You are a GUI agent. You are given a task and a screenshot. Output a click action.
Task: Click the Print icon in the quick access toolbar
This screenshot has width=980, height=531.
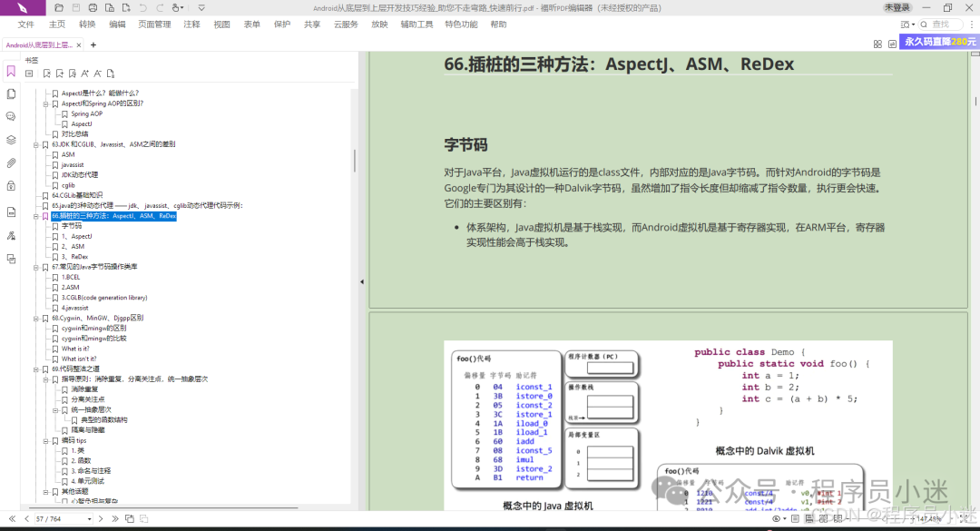pyautogui.click(x=93, y=8)
